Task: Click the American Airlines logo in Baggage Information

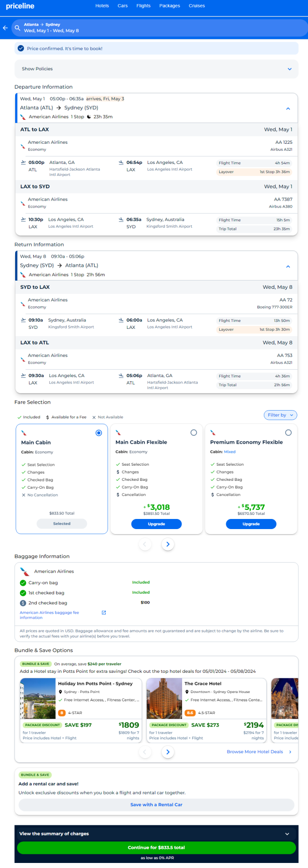Action: [24, 571]
